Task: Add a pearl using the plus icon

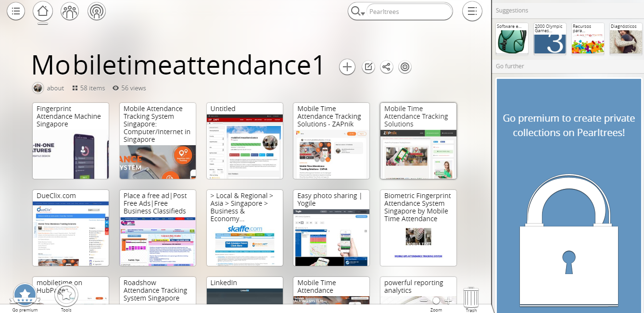Action: (347, 67)
